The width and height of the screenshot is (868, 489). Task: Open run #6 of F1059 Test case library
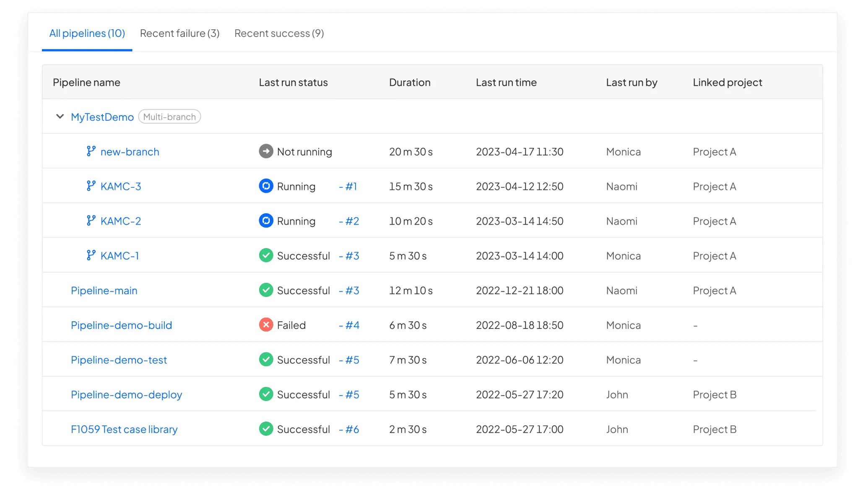tap(349, 429)
